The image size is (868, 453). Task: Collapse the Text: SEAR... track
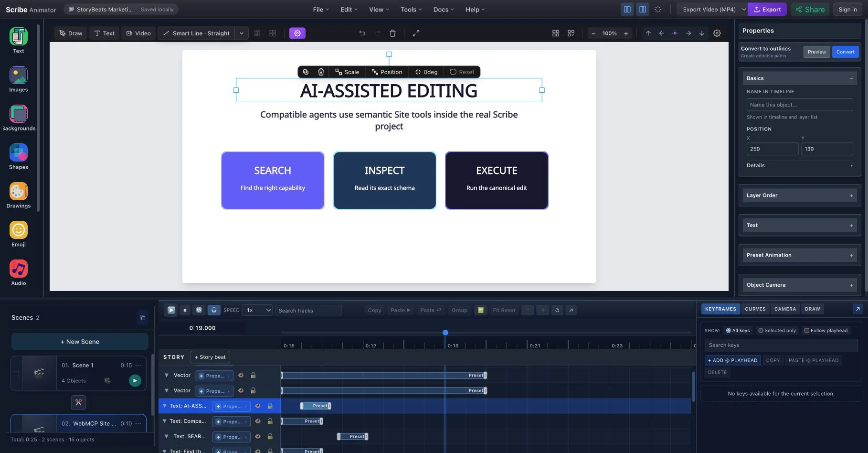[x=167, y=436]
